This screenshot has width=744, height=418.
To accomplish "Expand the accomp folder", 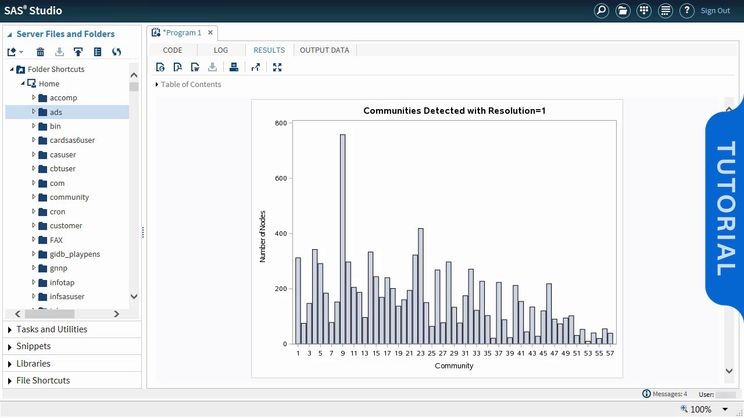I will click(x=34, y=97).
